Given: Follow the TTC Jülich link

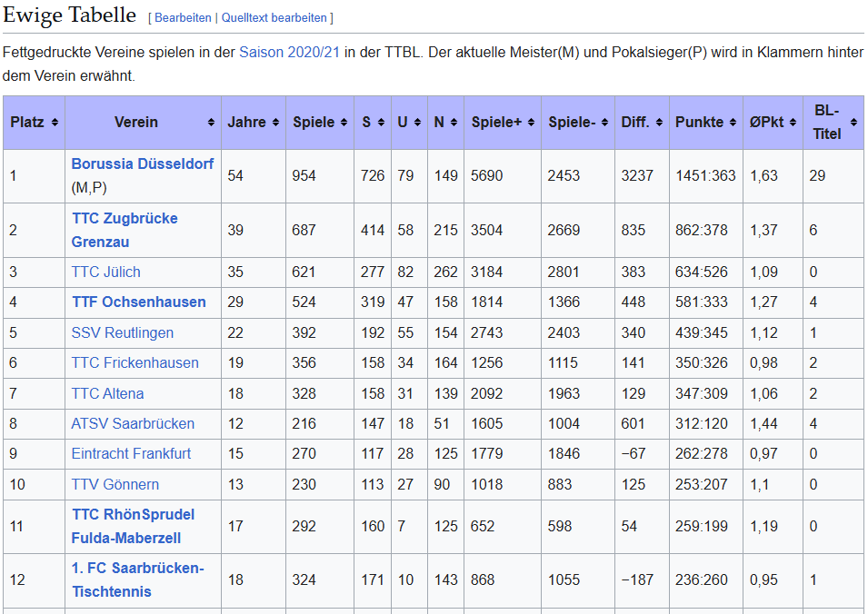Looking at the screenshot, I should tap(105, 272).
